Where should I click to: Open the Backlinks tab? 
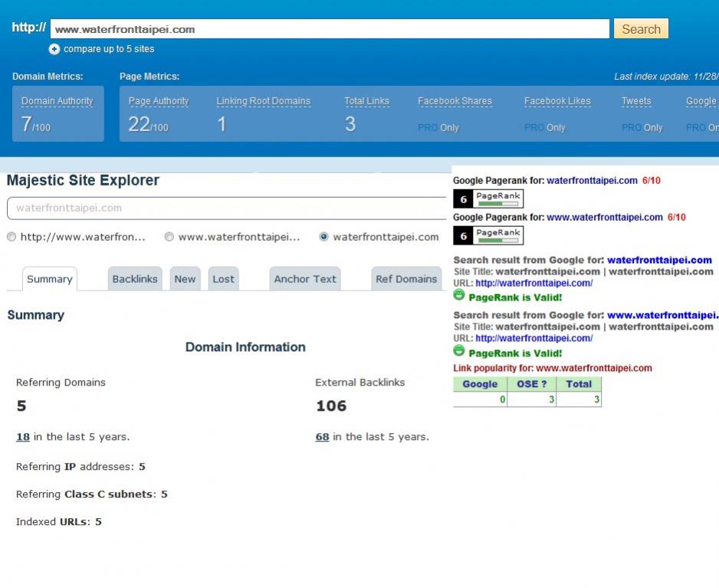135,279
